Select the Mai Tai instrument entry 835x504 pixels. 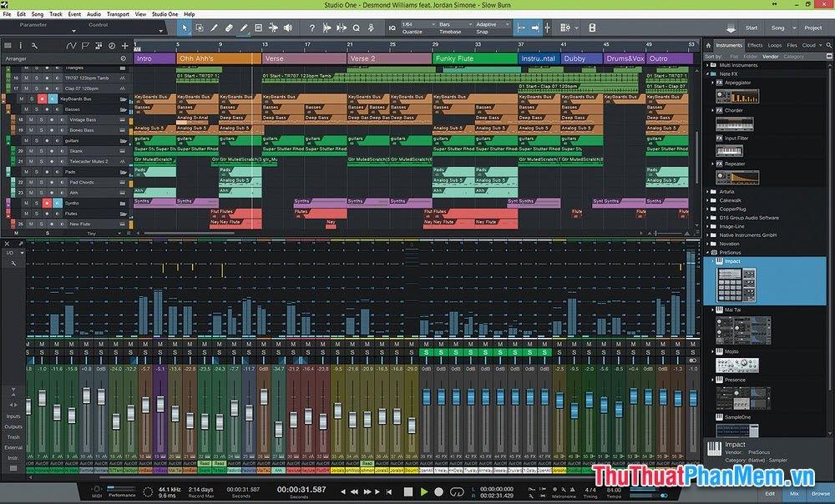coord(733,310)
